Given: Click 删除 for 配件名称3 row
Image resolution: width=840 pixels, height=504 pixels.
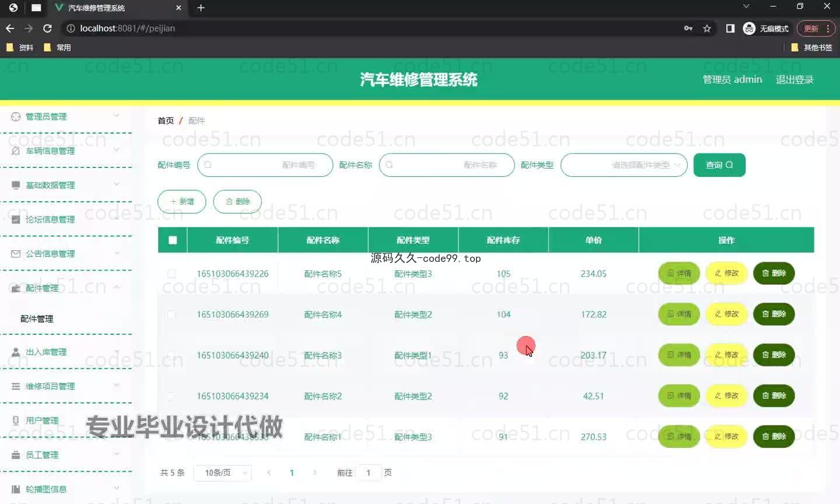Looking at the screenshot, I should tap(774, 355).
